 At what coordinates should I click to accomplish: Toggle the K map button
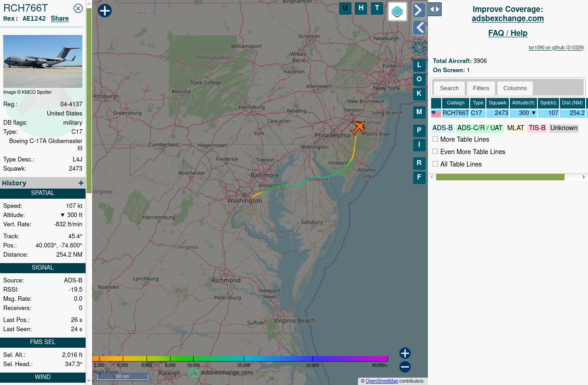[x=419, y=94]
